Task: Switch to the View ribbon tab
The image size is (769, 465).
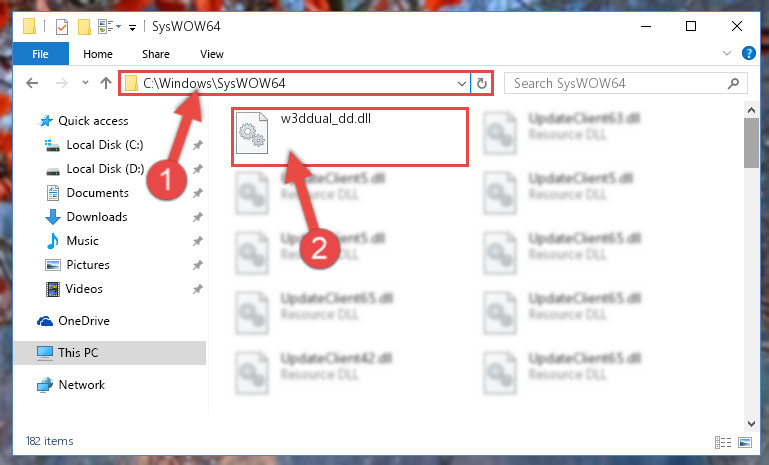Action: (211, 54)
